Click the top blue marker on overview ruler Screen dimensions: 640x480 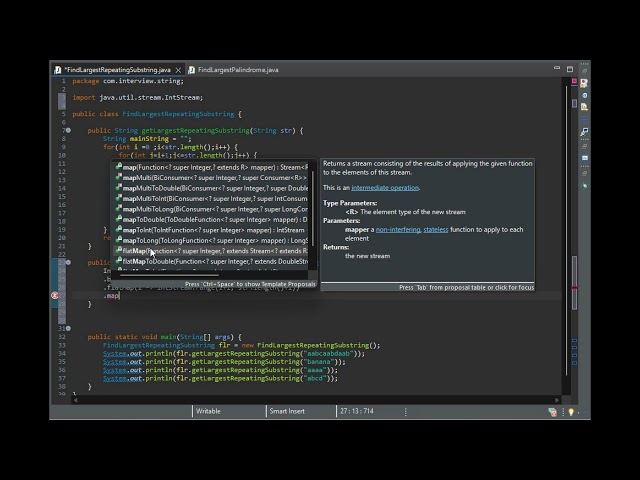[x=574, y=340]
